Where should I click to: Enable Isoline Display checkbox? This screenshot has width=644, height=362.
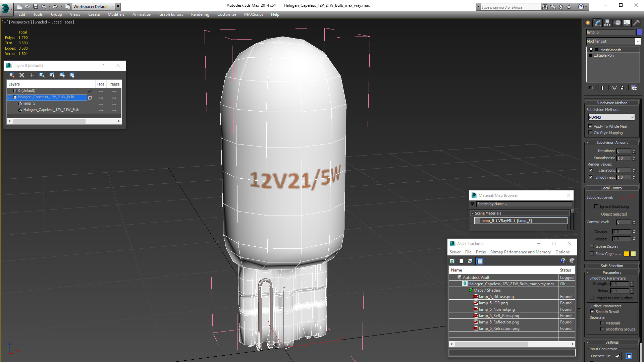[x=592, y=246]
